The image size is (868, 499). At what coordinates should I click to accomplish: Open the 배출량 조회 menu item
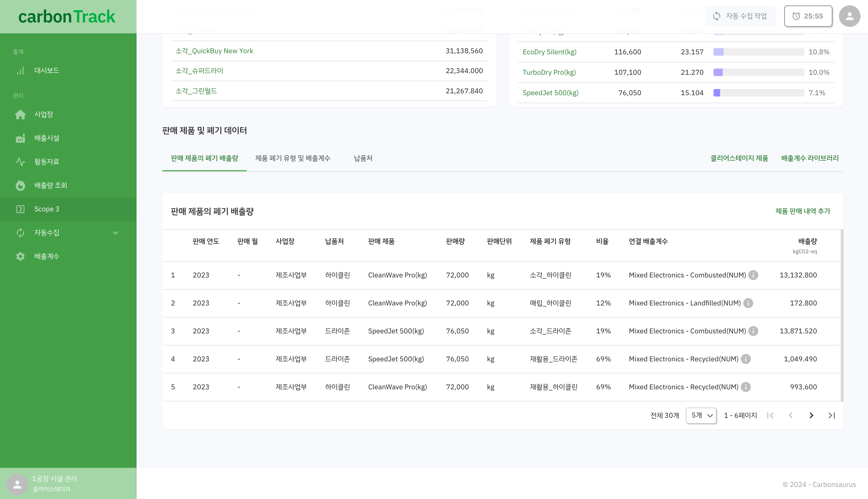(68, 186)
